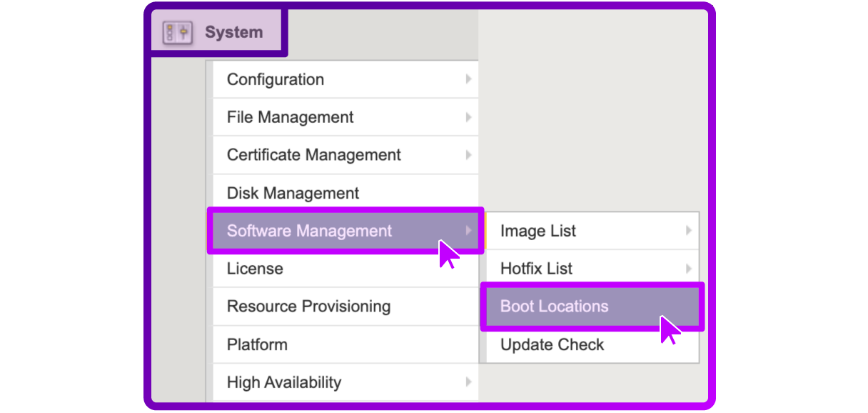Expand the Hotfix List submenu arrow
This screenshot has height=413, width=868.
[x=687, y=269]
